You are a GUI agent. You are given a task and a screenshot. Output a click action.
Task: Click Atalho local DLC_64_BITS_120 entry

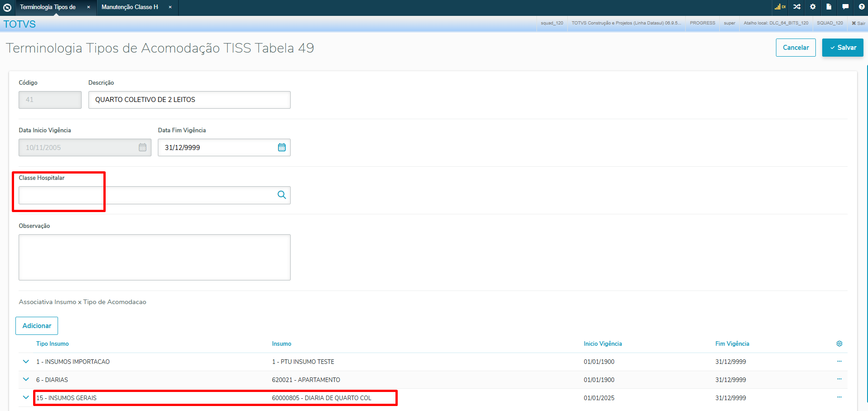tap(776, 23)
